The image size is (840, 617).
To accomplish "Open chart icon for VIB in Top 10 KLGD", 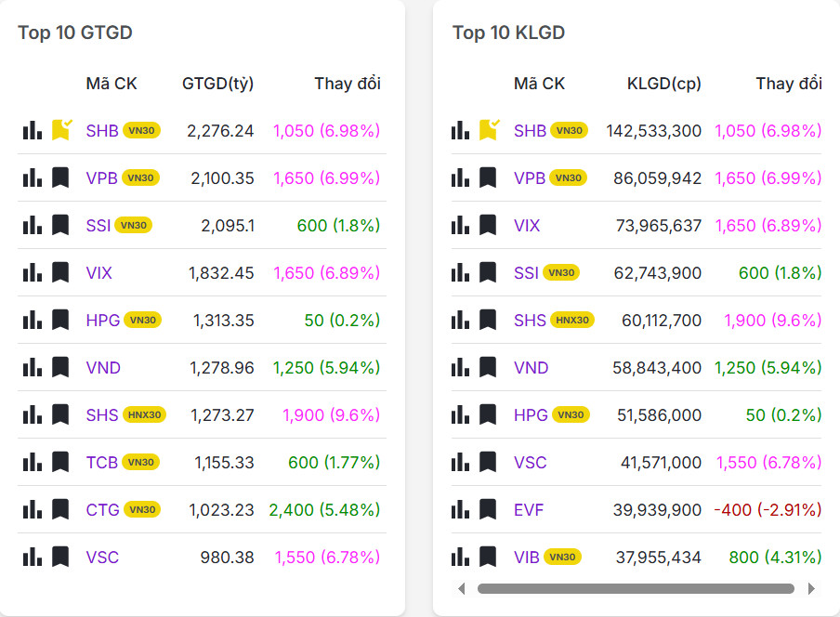I will coord(460,557).
